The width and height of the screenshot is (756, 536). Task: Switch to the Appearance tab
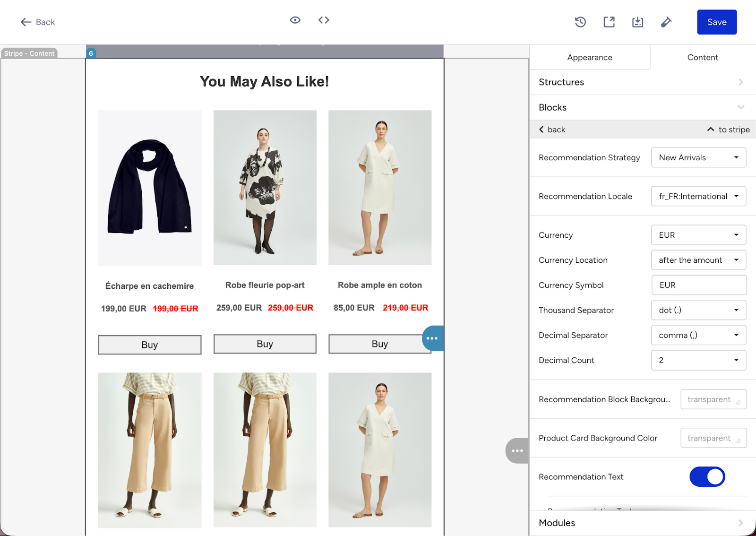[590, 57]
